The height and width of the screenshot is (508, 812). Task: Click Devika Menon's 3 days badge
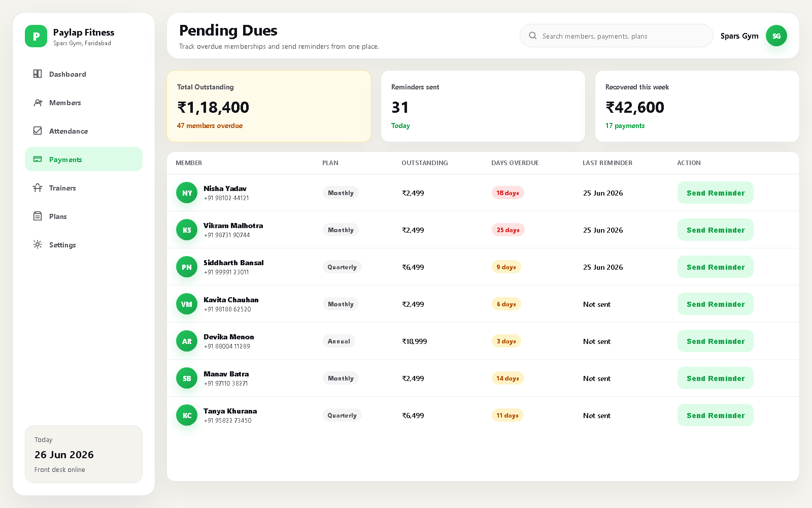tap(506, 341)
